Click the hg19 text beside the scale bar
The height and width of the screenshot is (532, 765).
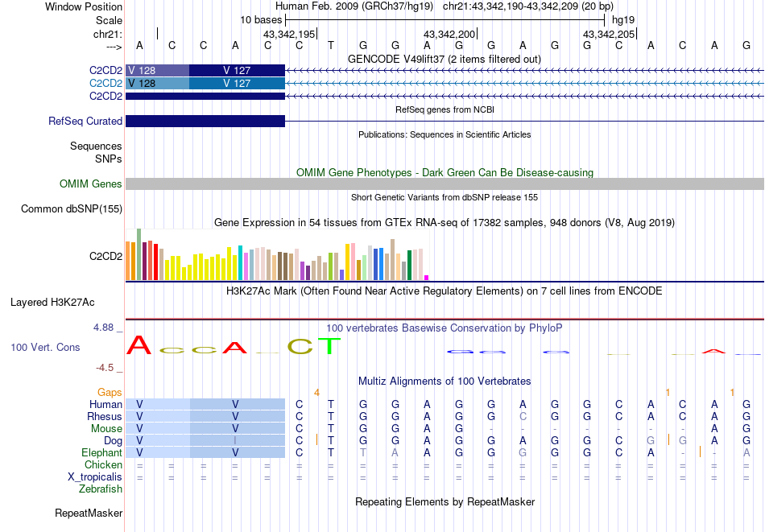tap(623, 20)
